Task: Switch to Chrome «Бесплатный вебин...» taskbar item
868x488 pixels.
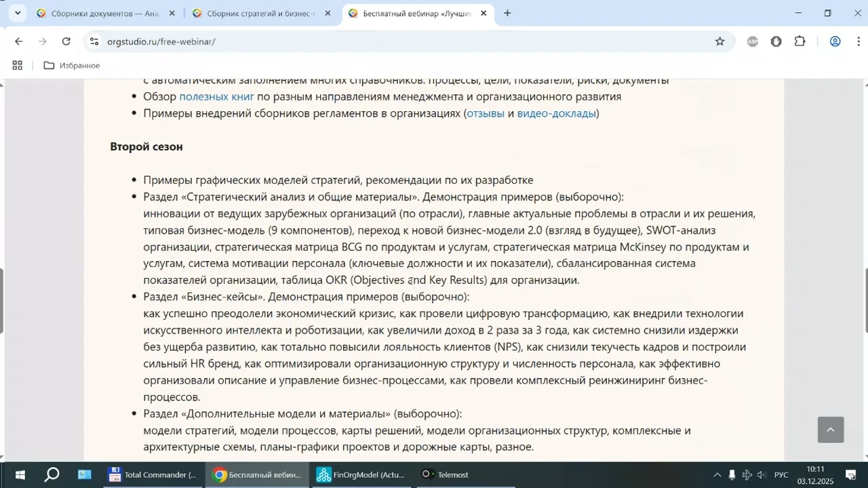Action: tap(258, 474)
